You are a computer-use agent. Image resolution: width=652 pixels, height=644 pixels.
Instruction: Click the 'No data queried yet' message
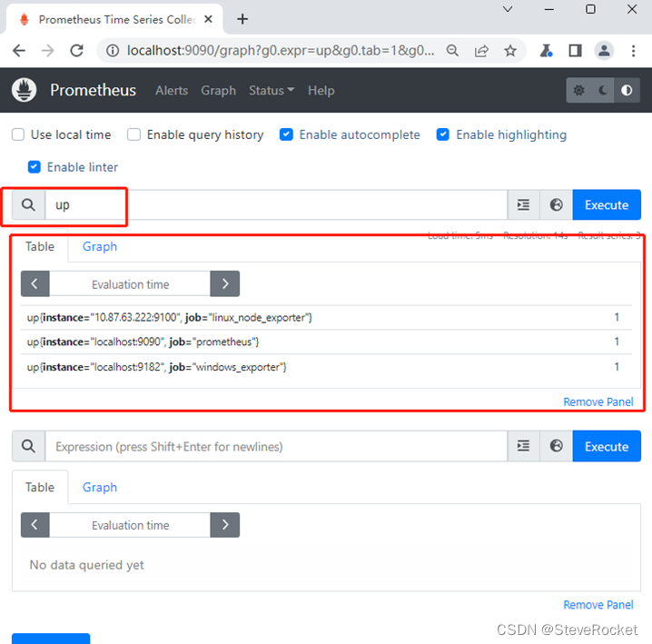(86, 565)
